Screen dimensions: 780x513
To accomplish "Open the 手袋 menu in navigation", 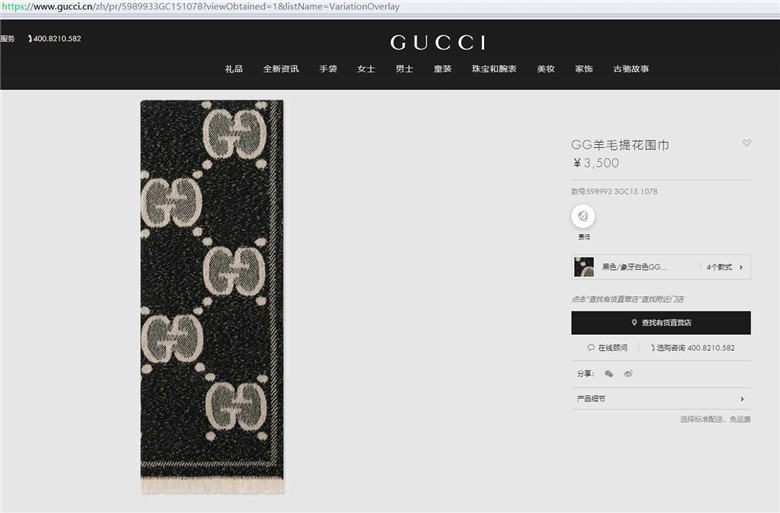I will click(x=328, y=69).
